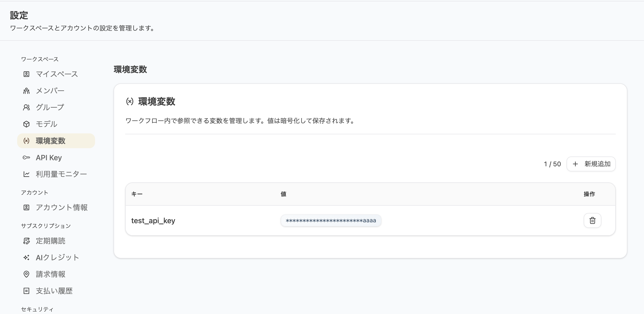
Task: Click the マイスペース sidebar icon
Action: 26,74
